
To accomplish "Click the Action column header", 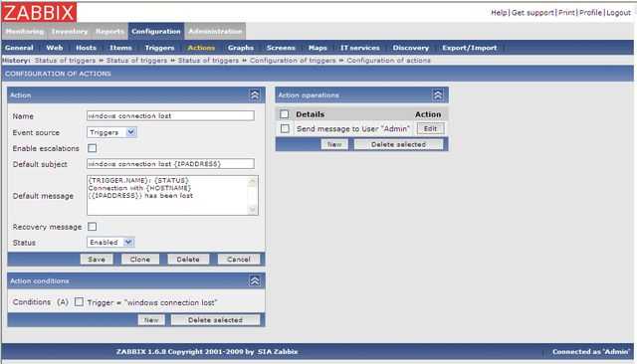I will (x=428, y=114).
